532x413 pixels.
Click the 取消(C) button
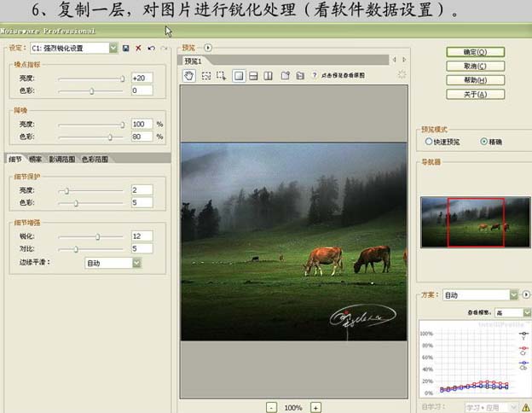(475, 66)
